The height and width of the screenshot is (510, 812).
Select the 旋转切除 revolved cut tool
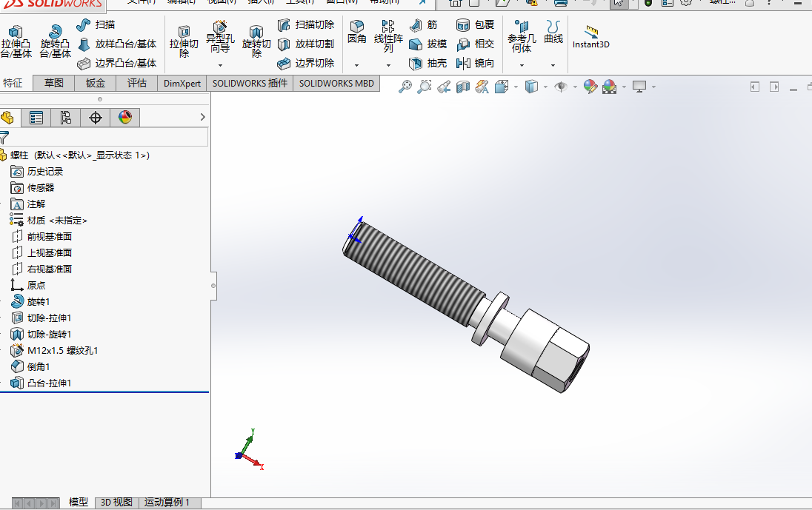[256, 41]
